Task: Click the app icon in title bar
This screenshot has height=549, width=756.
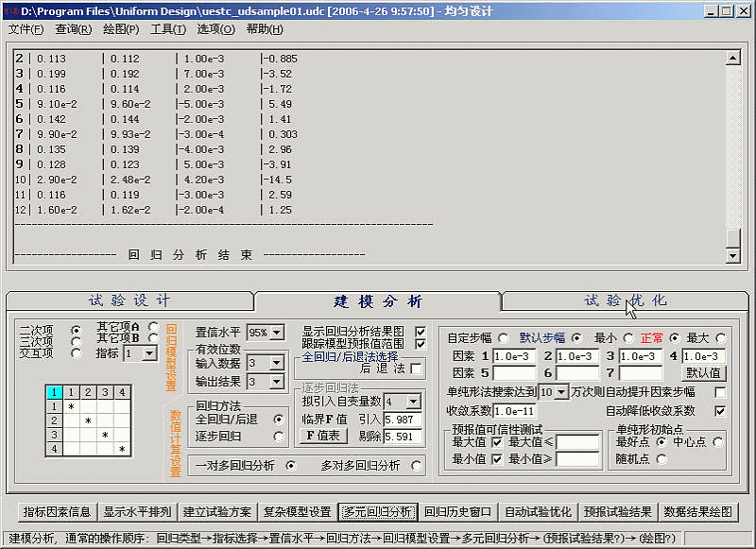Action: click(11, 9)
